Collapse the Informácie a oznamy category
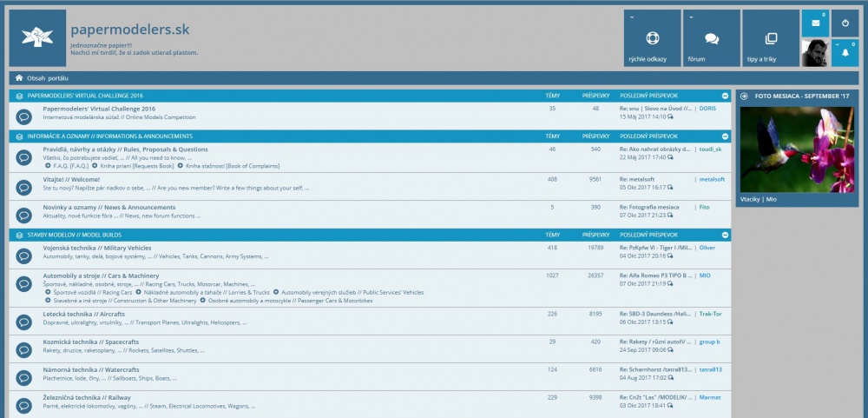Screen dimensions: 868x418 (x=725, y=136)
